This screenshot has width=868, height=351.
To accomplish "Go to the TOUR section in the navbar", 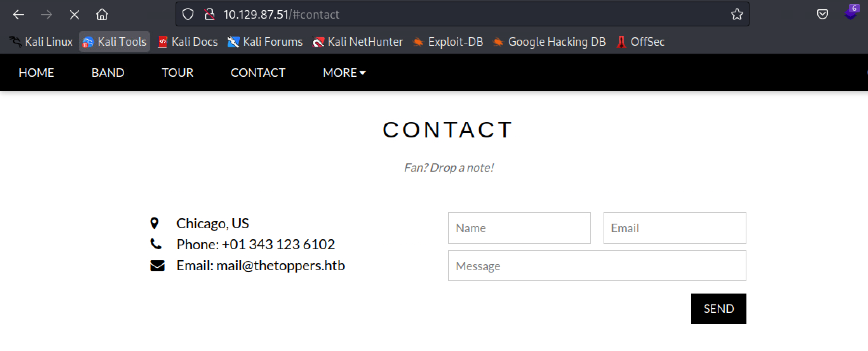I will tap(177, 73).
